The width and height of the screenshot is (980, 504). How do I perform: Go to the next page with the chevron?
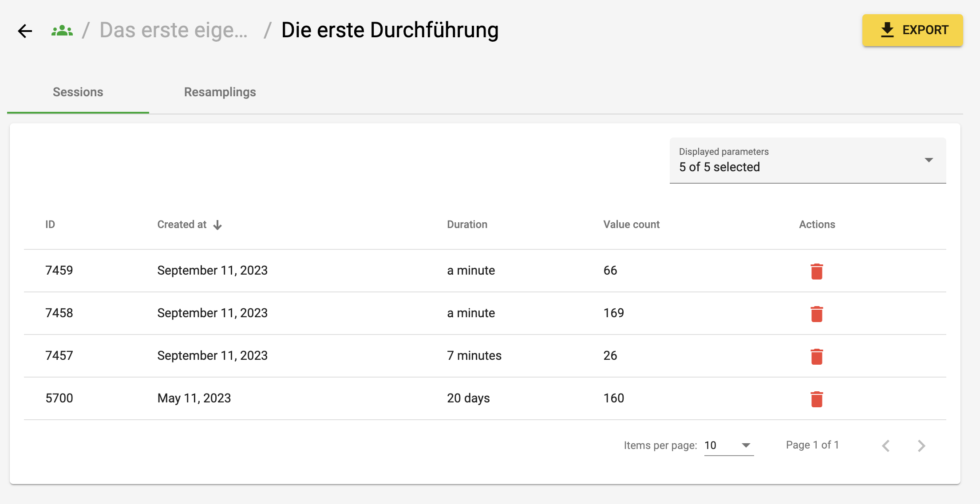[x=921, y=445]
